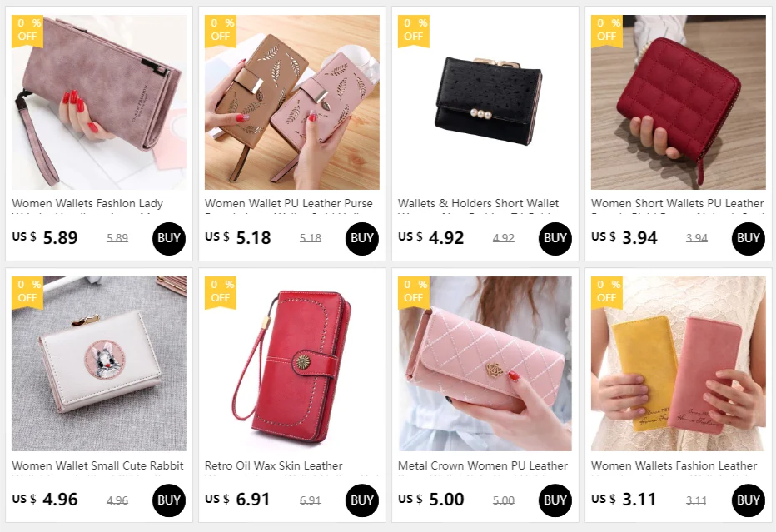Open the yellow and pink wallets image
This screenshot has width=776, height=532.
tap(678, 364)
